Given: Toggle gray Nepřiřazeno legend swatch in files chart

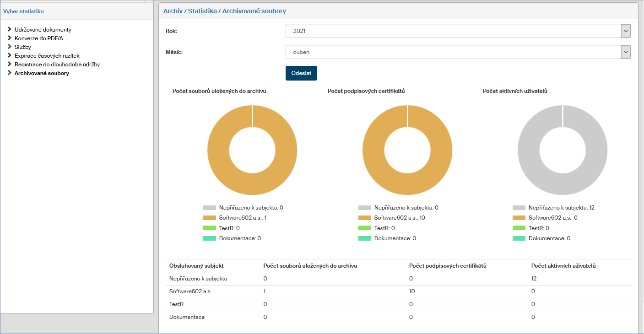Looking at the screenshot, I should (210, 208).
